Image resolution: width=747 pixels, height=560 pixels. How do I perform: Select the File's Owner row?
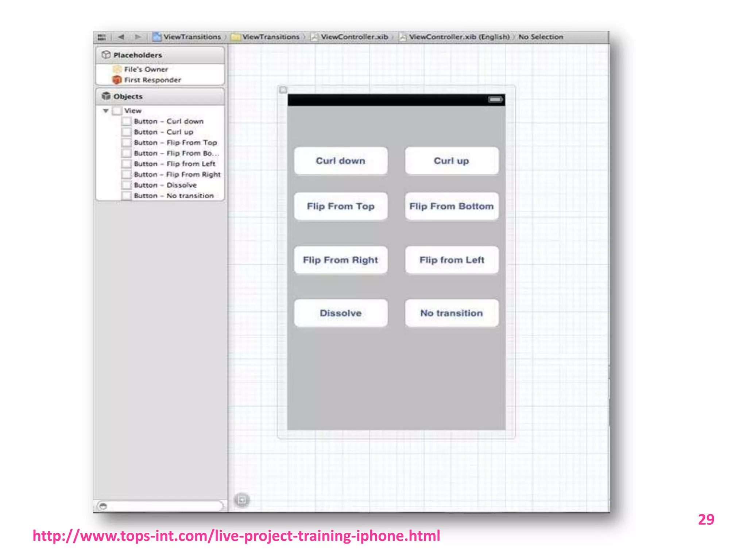coord(160,69)
